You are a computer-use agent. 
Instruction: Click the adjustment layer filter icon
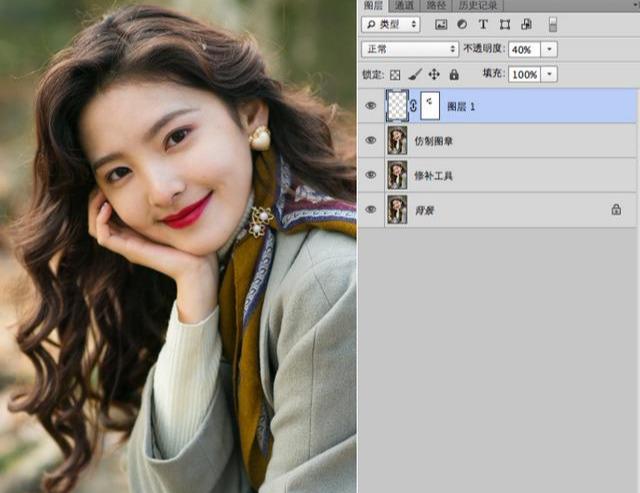coord(462,24)
